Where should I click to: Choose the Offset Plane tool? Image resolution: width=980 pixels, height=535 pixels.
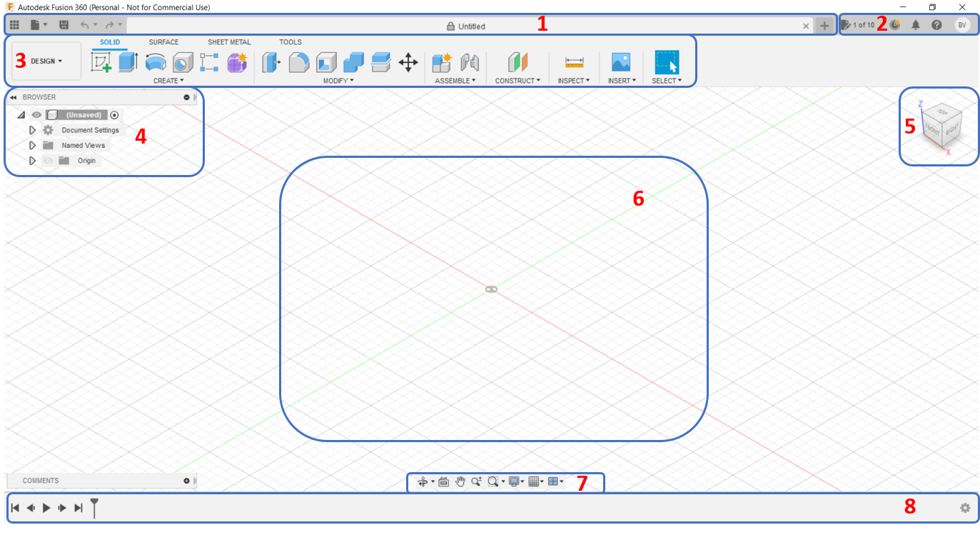click(x=517, y=63)
